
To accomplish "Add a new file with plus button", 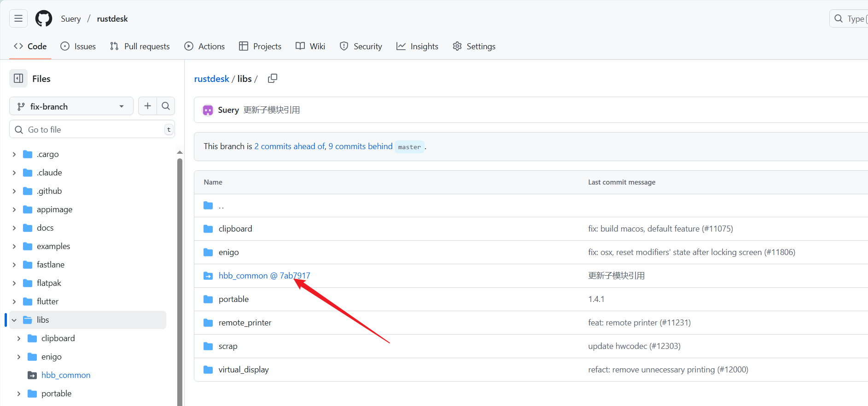I will (x=147, y=106).
